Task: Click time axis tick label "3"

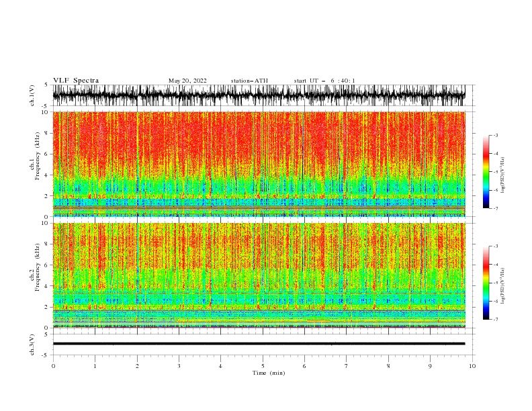Action: pyautogui.click(x=179, y=366)
